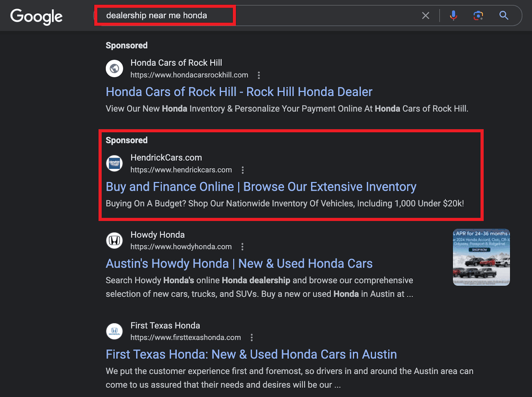
Task: Click the Google logo to return home
Action: 36,16
